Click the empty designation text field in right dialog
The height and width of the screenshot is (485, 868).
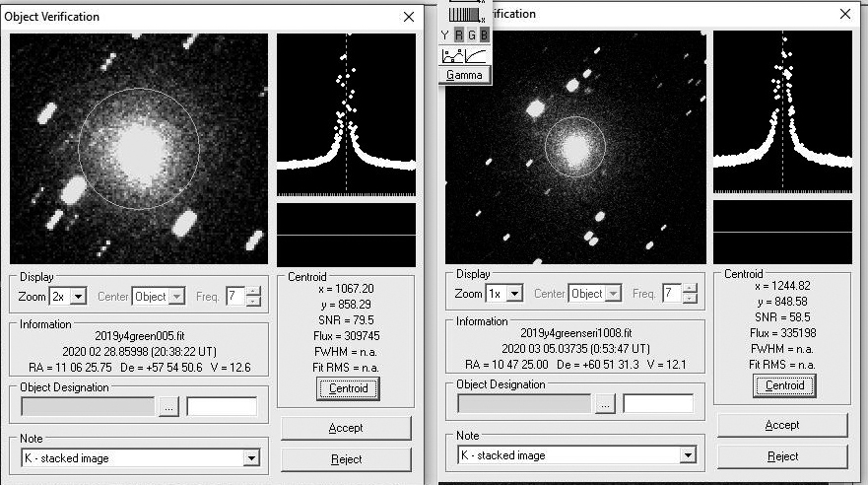pos(657,402)
